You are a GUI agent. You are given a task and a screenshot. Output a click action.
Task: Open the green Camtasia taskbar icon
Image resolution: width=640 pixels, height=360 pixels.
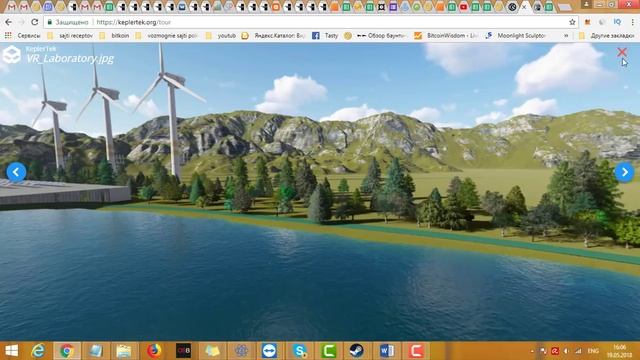point(329,351)
